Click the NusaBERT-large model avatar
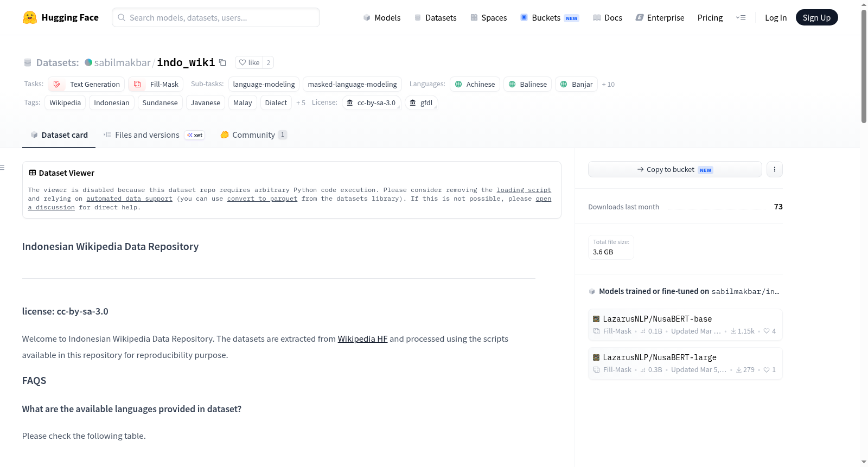 click(596, 357)
